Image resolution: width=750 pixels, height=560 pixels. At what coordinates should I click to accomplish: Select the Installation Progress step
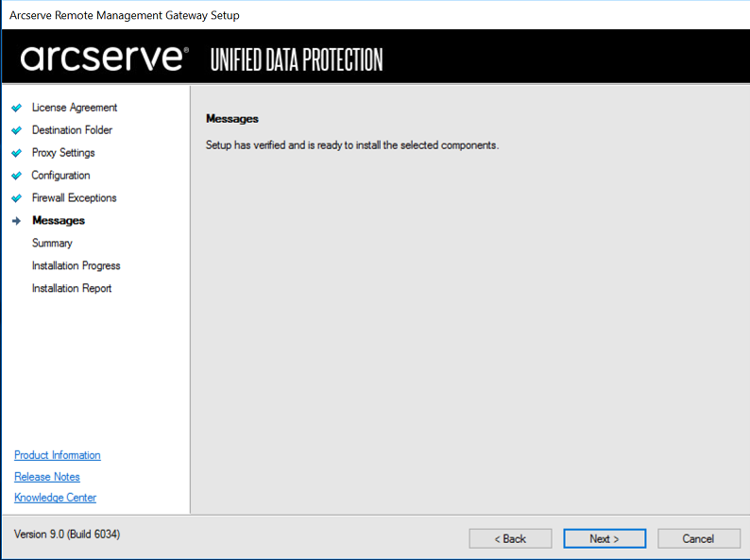[x=77, y=265]
